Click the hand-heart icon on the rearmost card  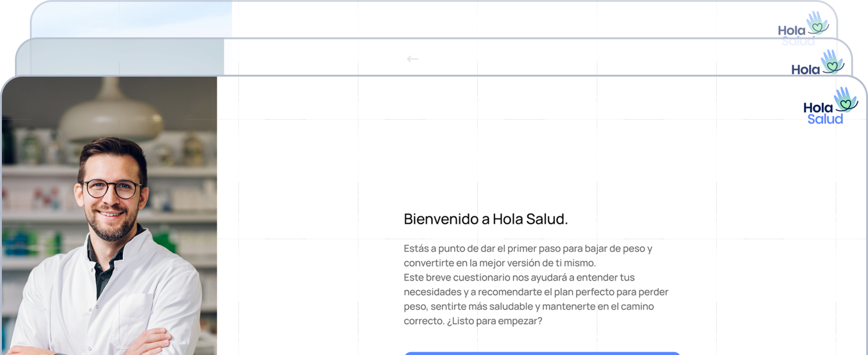point(818,23)
